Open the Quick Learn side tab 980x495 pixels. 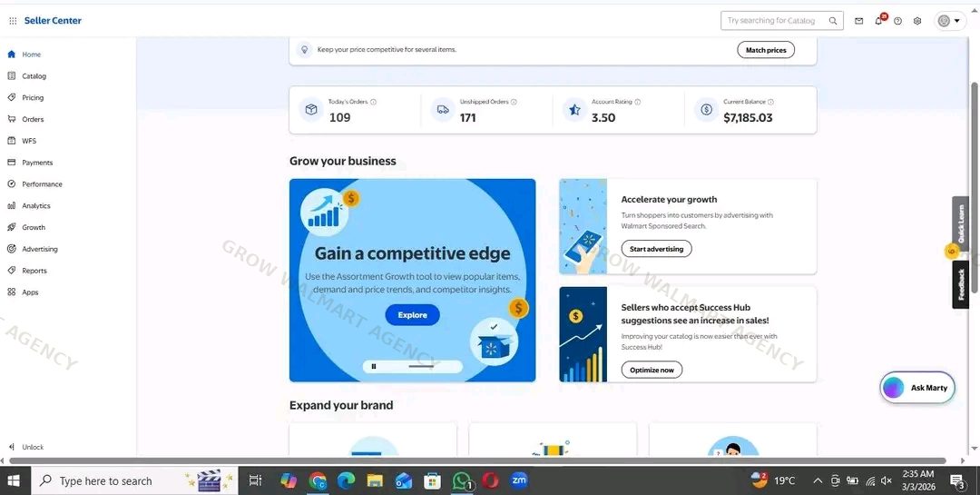(x=961, y=223)
